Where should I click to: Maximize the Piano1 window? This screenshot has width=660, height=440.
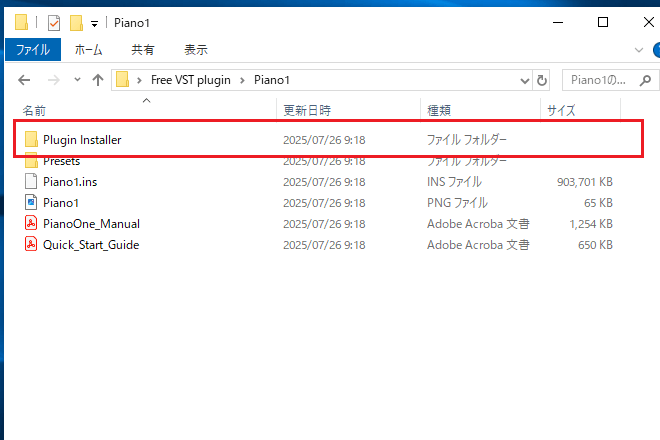tap(603, 22)
